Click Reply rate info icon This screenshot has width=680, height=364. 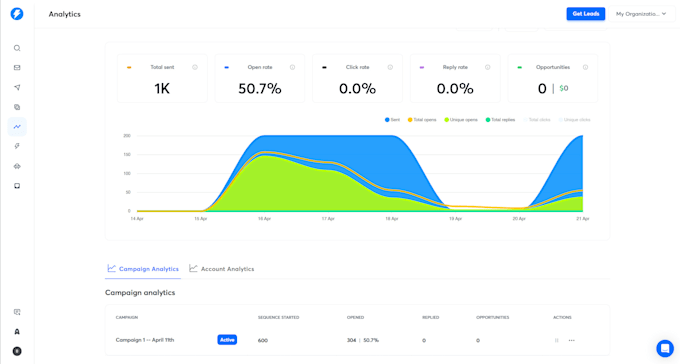tap(487, 67)
